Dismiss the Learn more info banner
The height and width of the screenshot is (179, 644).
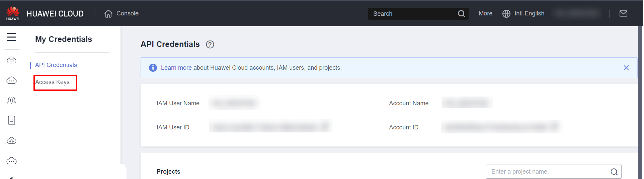click(626, 68)
